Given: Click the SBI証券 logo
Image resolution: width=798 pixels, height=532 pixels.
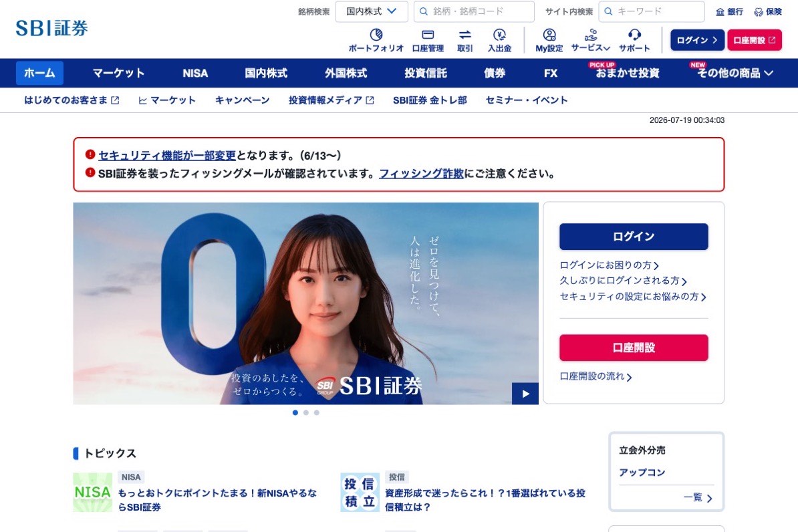Looking at the screenshot, I should [52, 28].
